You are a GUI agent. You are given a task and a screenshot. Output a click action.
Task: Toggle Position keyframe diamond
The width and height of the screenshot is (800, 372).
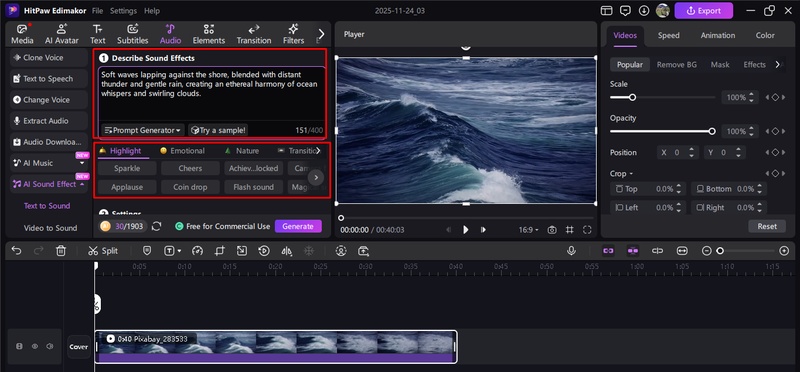click(775, 153)
